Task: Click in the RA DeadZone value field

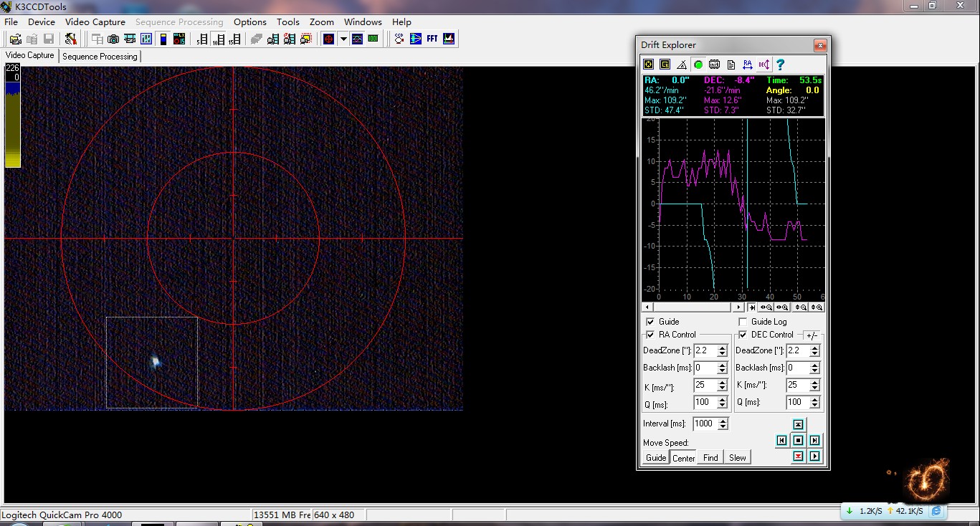Action: click(x=705, y=350)
